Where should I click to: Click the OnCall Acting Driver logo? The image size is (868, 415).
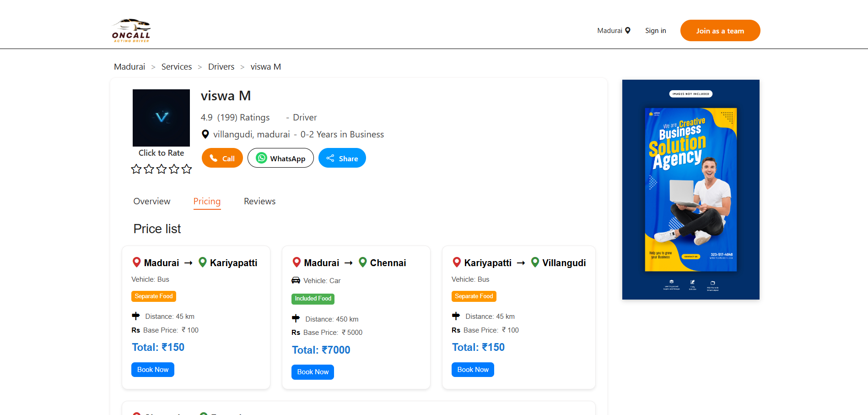[x=131, y=31]
